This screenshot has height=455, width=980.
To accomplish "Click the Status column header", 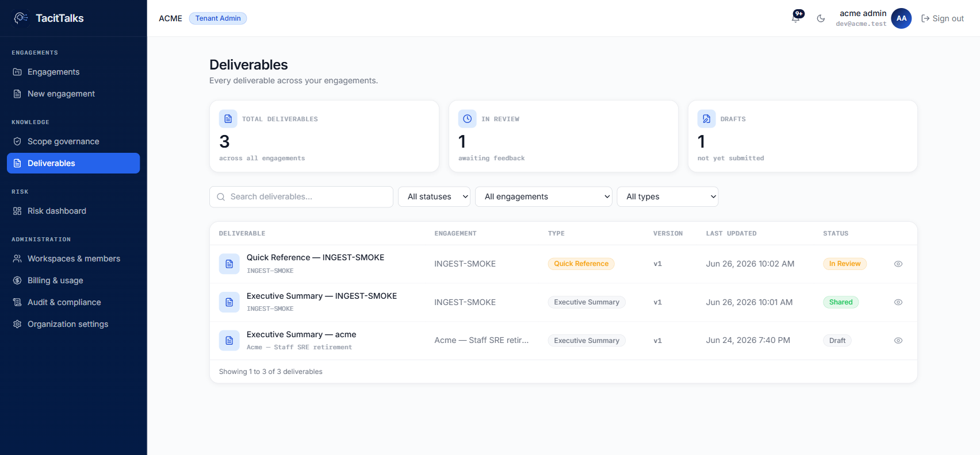I will (x=836, y=233).
